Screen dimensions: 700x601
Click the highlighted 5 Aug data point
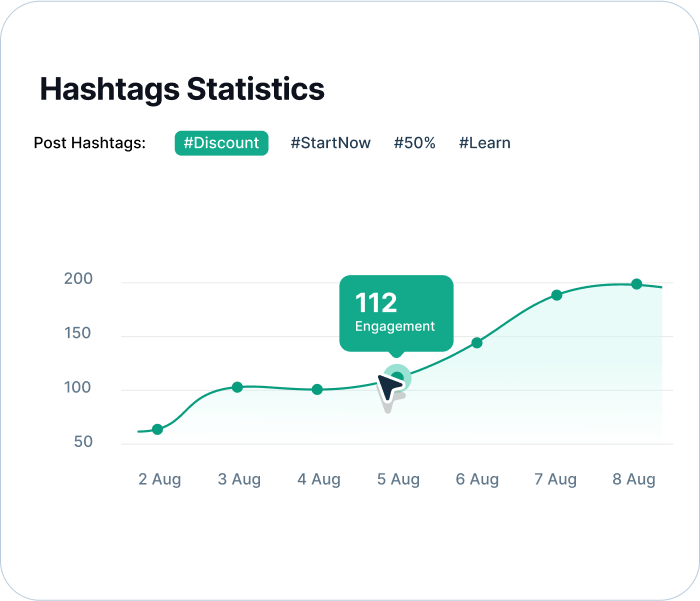coord(397,377)
